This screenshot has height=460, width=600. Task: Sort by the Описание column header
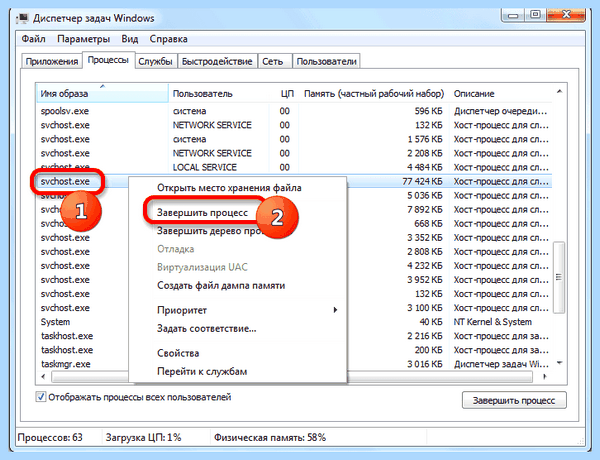(501, 93)
